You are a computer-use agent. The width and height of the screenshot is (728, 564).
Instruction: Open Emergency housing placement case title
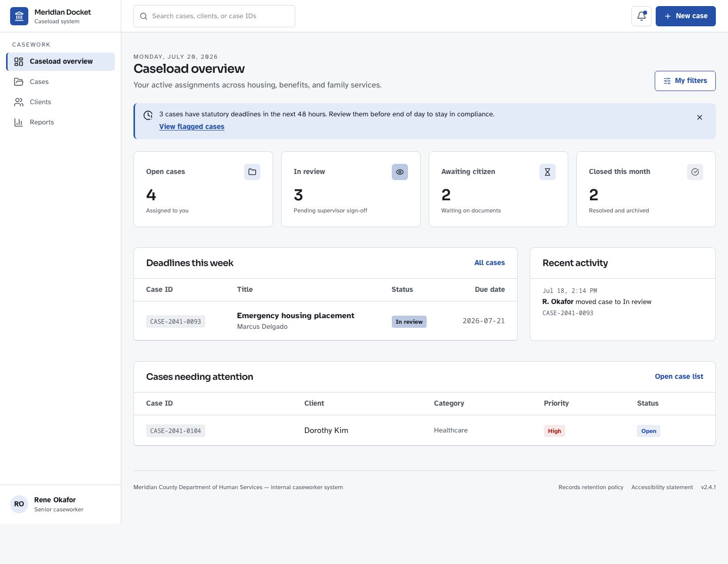[x=295, y=316]
